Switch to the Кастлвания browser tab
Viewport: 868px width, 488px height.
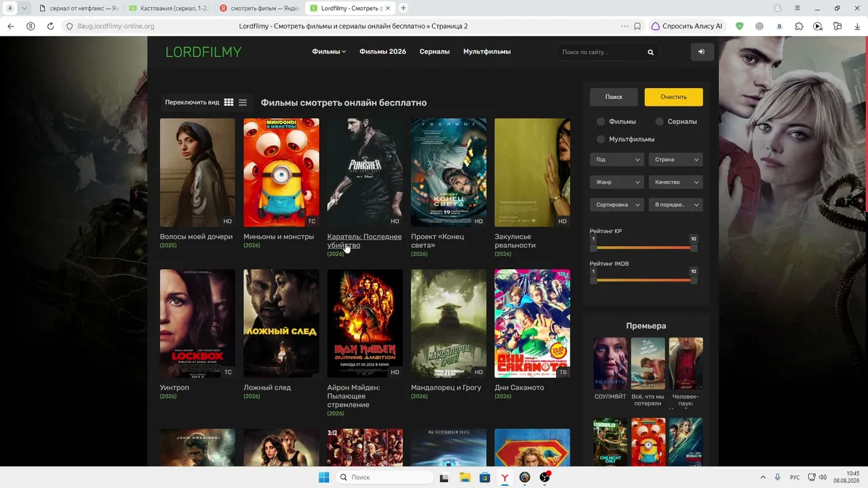tap(168, 8)
